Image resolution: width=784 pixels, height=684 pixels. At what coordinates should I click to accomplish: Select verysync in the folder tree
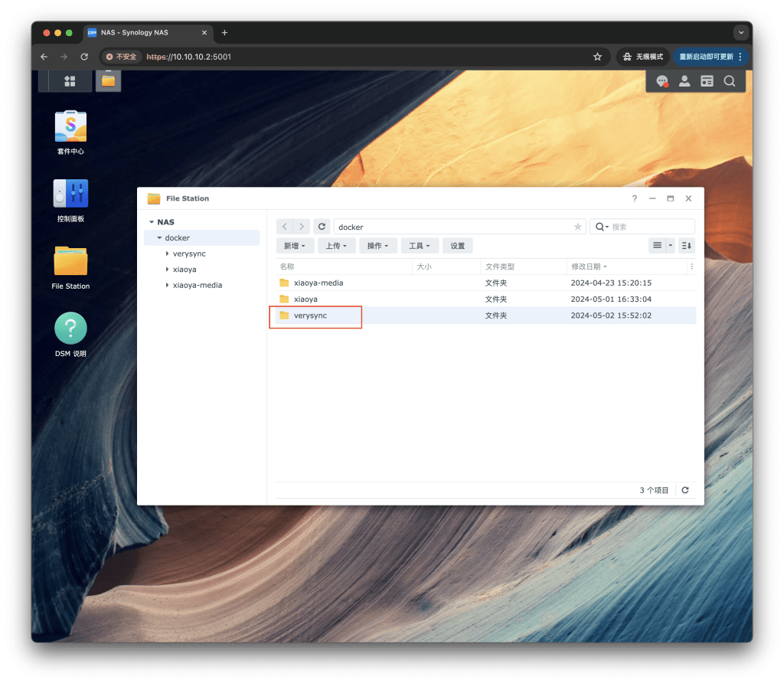(189, 254)
